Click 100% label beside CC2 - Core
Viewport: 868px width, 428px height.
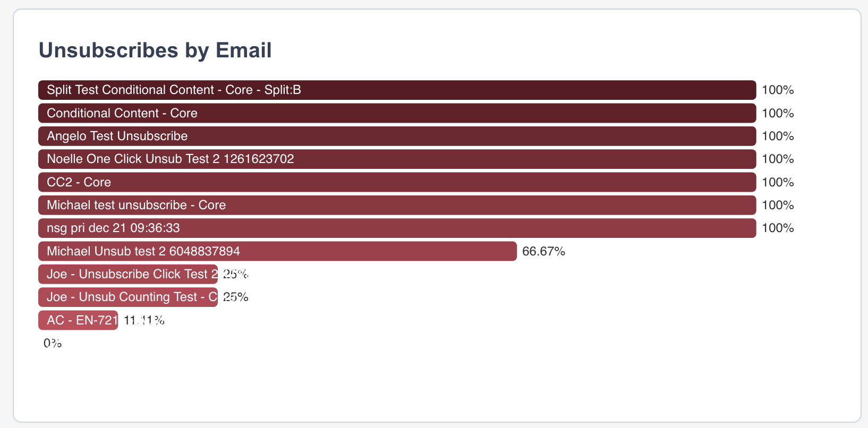[778, 182]
